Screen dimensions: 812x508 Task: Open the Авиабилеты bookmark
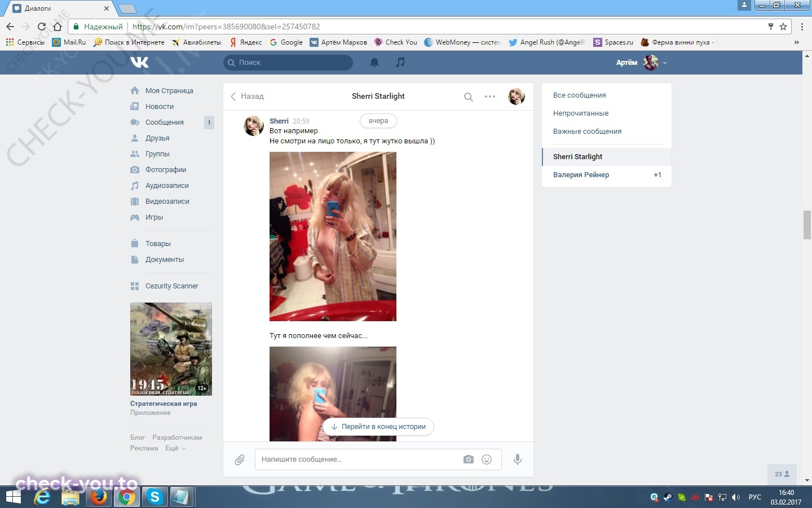click(196, 42)
